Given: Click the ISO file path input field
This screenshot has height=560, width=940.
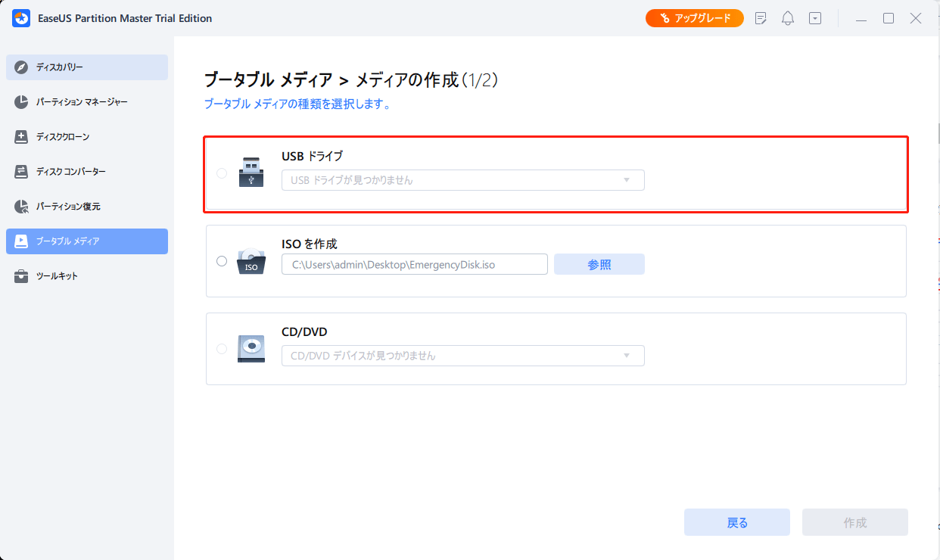Looking at the screenshot, I should [x=414, y=264].
